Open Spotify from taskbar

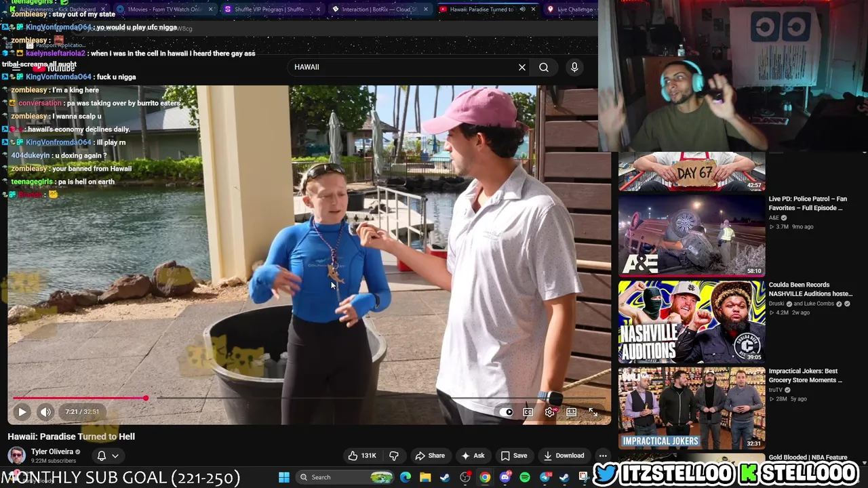525,477
